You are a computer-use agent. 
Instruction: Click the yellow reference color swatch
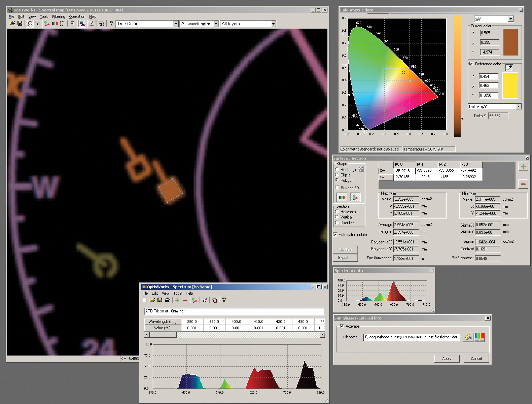pos(510,86)
